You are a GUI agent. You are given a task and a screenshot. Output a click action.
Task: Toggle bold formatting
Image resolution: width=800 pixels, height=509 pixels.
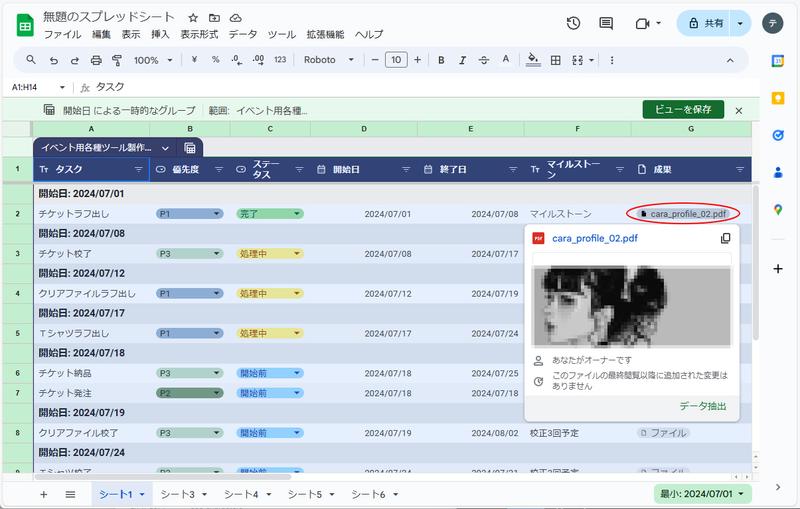click(x=441, y=60)
